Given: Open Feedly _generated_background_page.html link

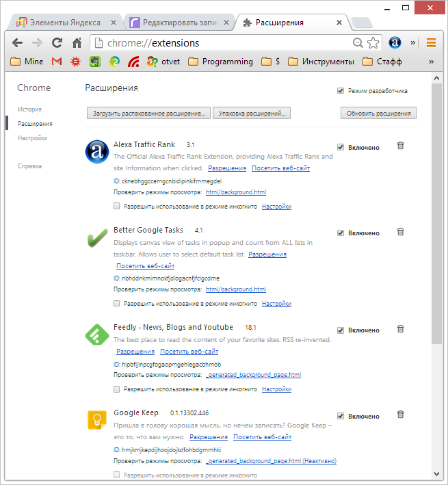Looking at the screenshot, I should [x=254, y=375].
